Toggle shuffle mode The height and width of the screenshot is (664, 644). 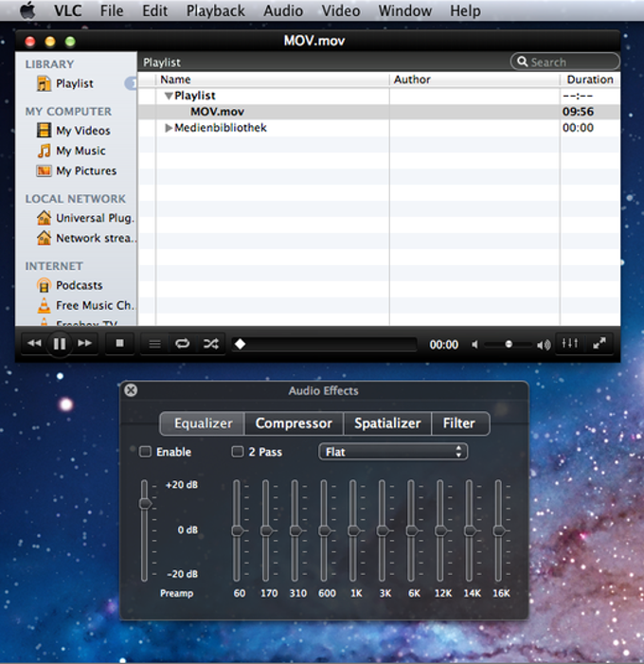click(x=211, y=344)
